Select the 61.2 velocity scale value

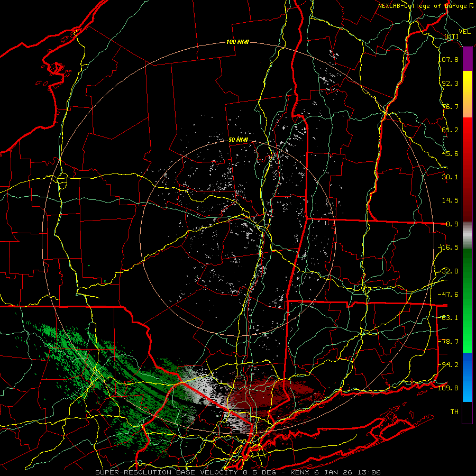[450, 130]
